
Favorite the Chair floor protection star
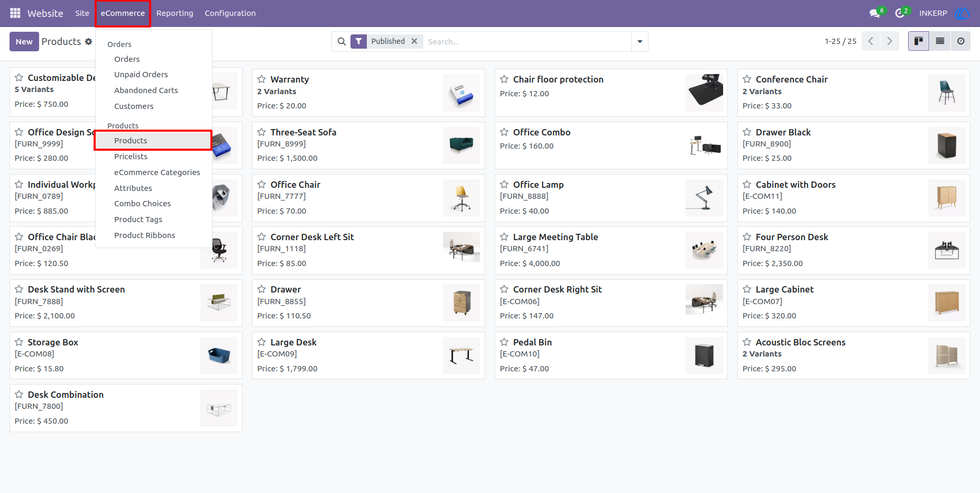(504, 79)
